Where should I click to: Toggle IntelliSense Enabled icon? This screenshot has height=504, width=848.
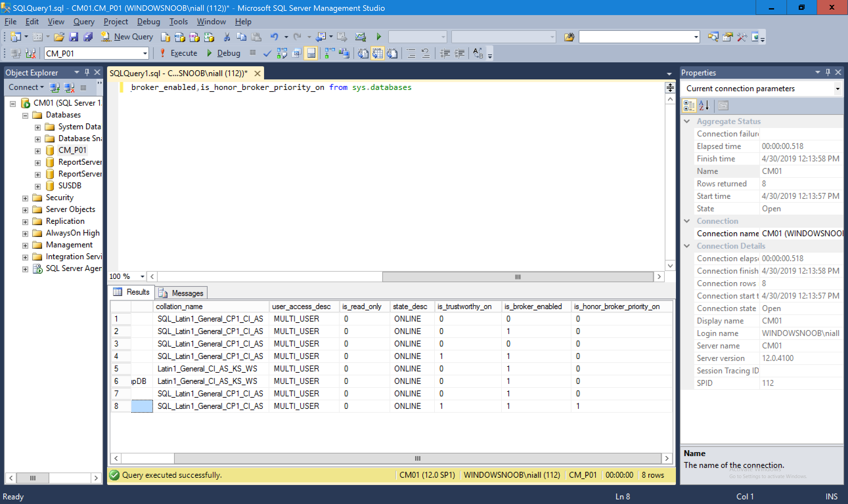(x=311, y=53)
